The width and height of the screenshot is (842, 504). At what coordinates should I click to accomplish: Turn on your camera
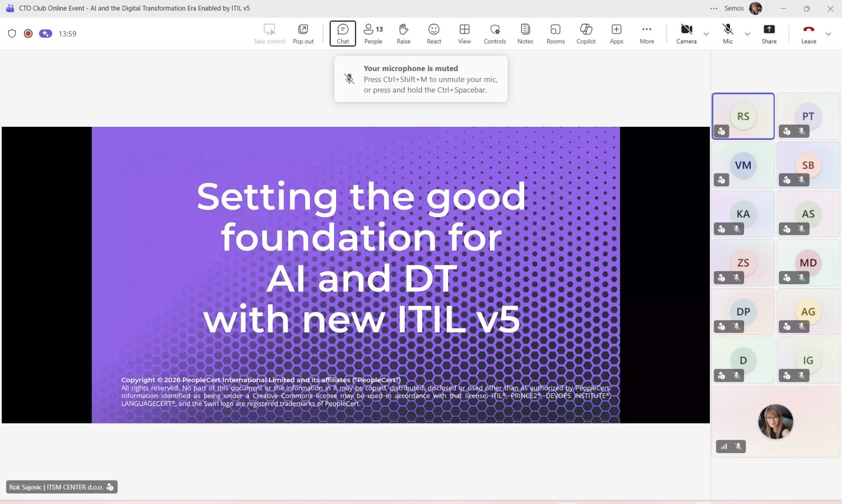point(686,33)
